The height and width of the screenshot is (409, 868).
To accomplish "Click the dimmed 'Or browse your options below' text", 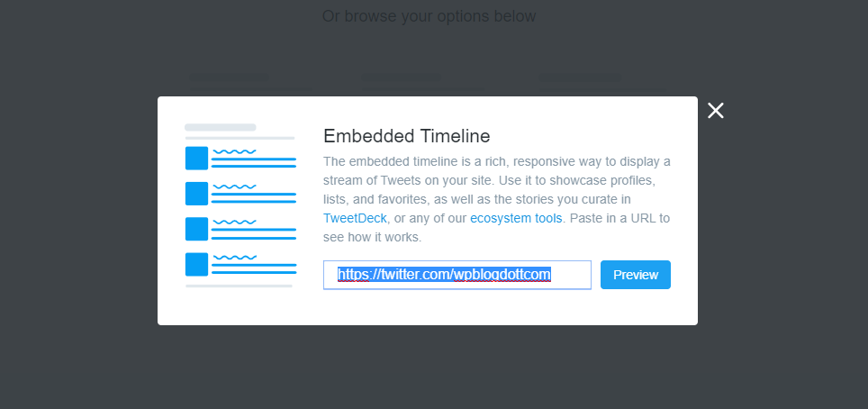I will [429, 16].
